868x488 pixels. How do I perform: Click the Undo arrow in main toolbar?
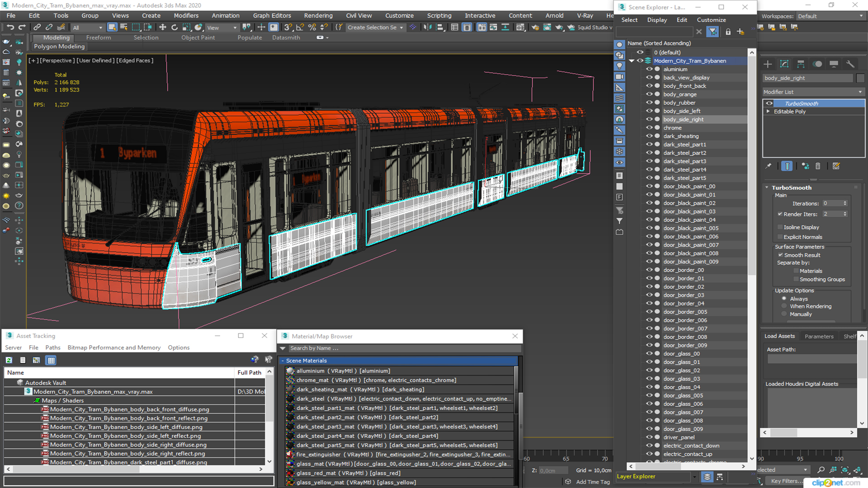[x=10, y=28]
